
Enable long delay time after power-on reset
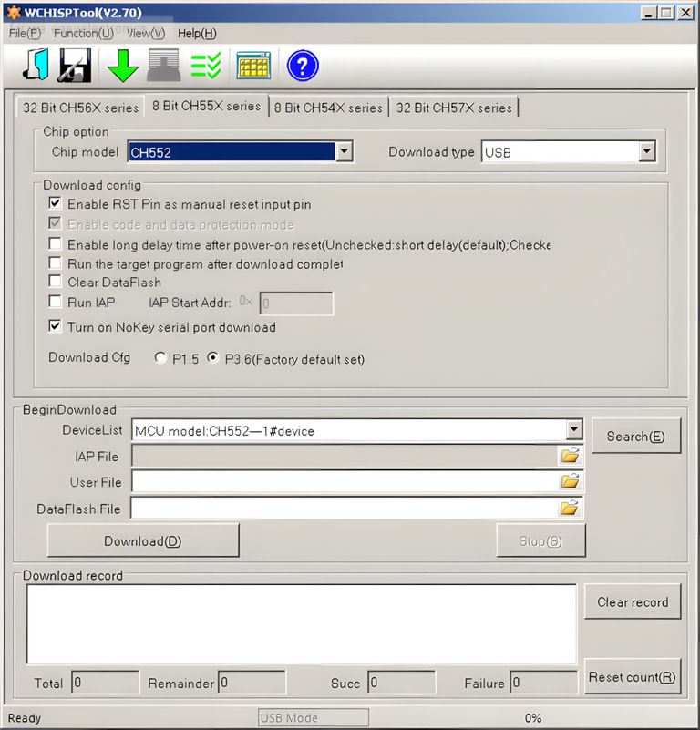pyautogui.click(x=55, y=243)
